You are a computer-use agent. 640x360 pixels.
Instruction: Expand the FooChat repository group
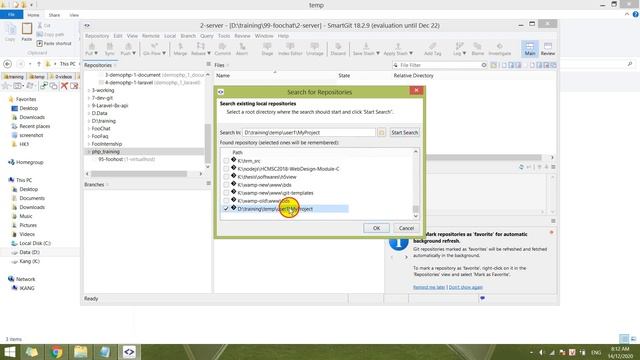click(89, 129)
